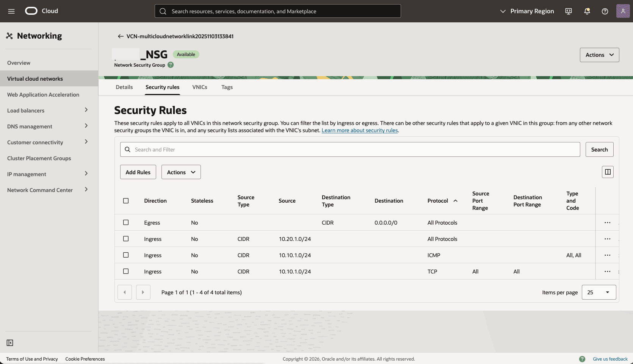633x364 pixels.
Task: Click the Add Rules button
Action: point(138,172)
